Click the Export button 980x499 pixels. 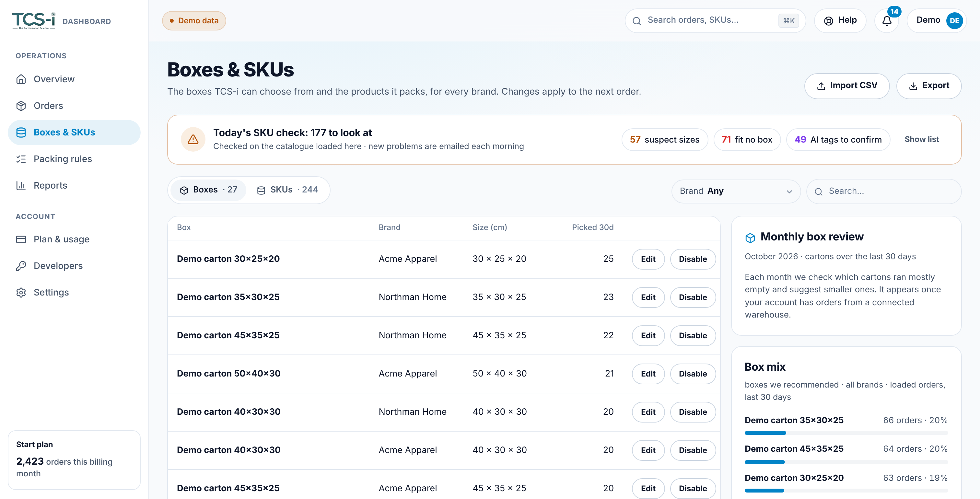929,86
